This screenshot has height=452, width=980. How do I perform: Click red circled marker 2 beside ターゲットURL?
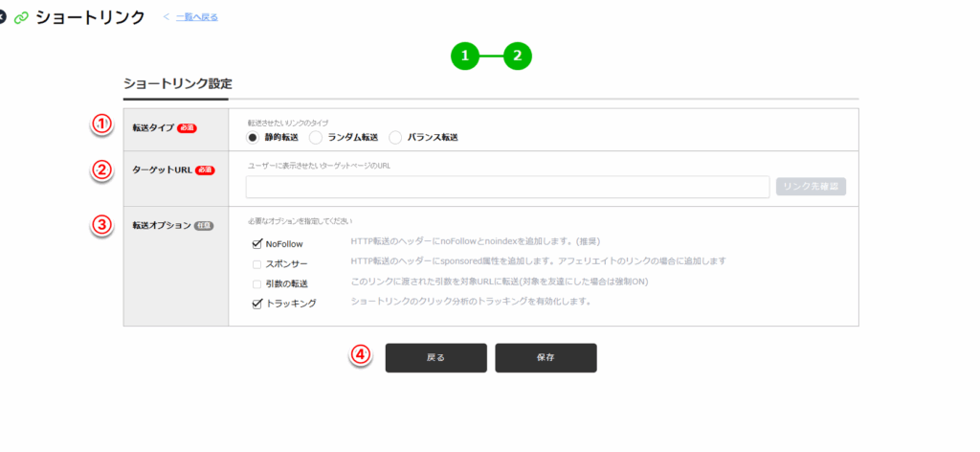click(101, 170)
